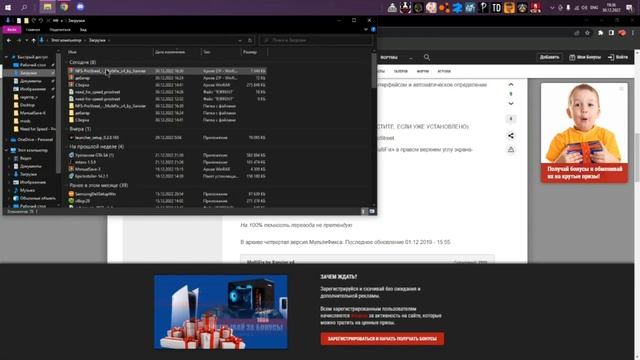Open the Главная ribbon tab
This screenshot has width=640, height=360.
pos(33,30)
